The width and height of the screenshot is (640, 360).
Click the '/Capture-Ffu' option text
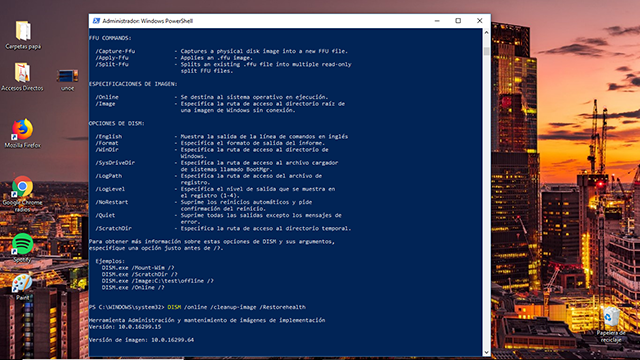(115, 51)
